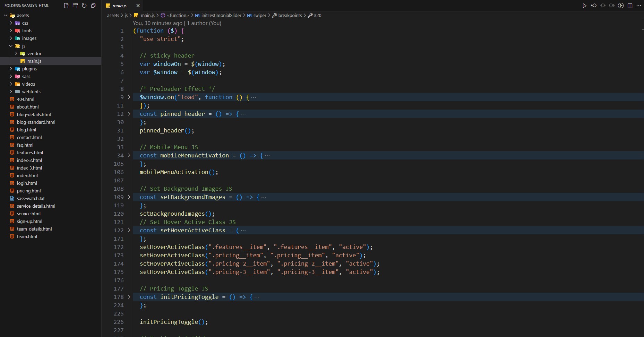The image size is (644, 337).
Task: Select initTestimonialSlider in the breadcrumb
Action: [221, 15]
